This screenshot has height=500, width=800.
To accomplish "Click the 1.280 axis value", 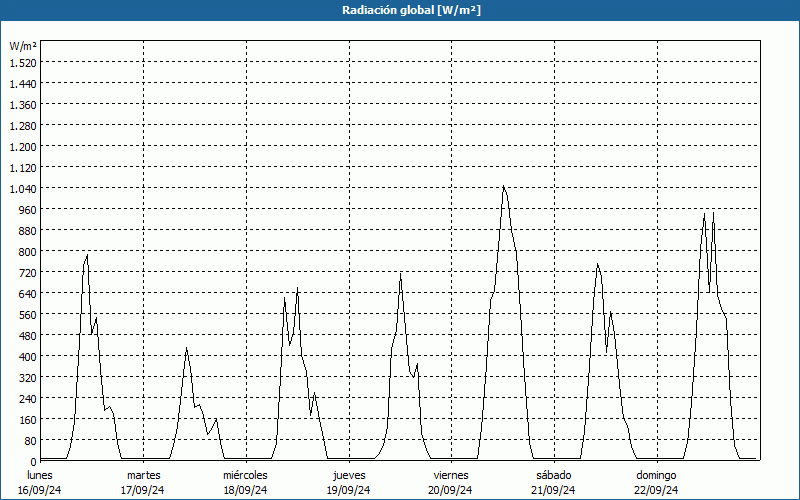I will click(23, 126).
